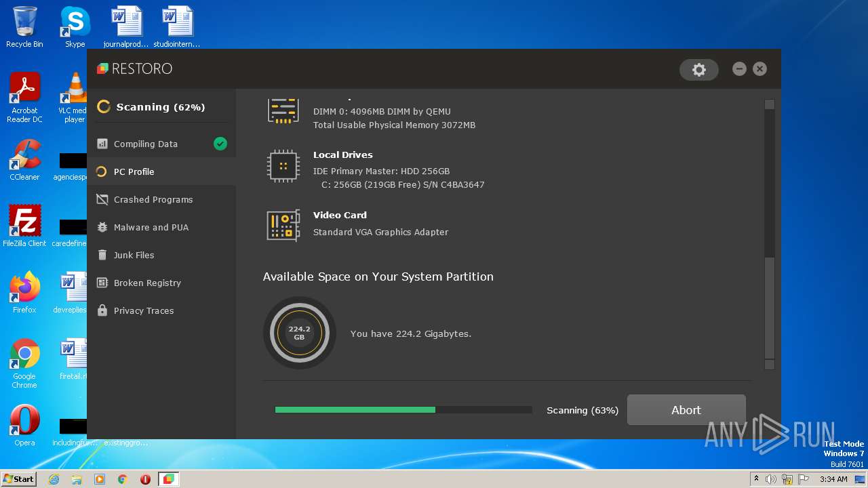Abort the scan
This screenshot has width=868, height=488.
[x=686, y=410]
